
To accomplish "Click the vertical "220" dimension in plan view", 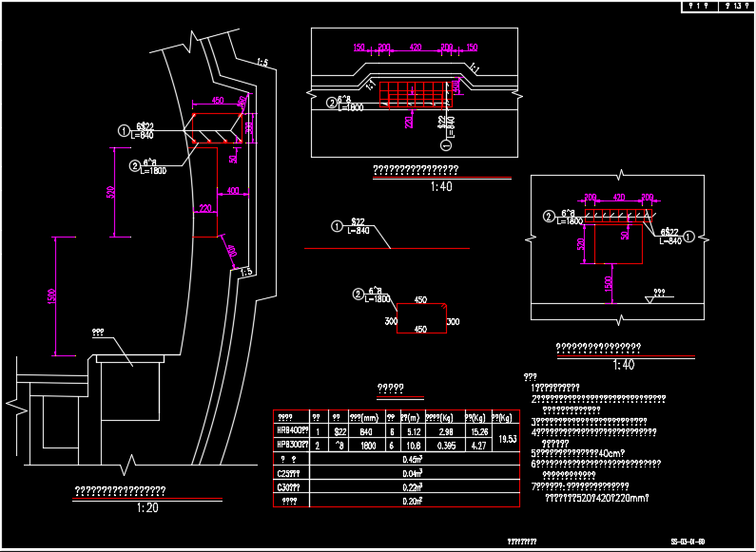I will pos(409,122).
